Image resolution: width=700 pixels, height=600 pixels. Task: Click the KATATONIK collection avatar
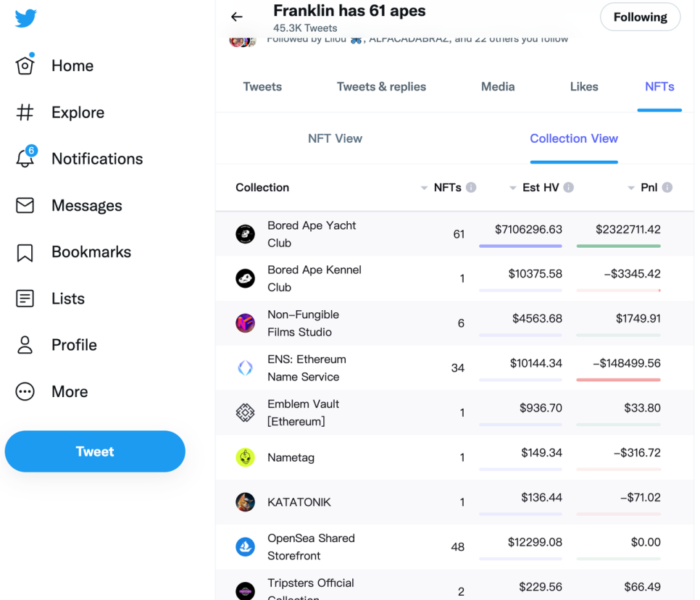click(245, 502)
